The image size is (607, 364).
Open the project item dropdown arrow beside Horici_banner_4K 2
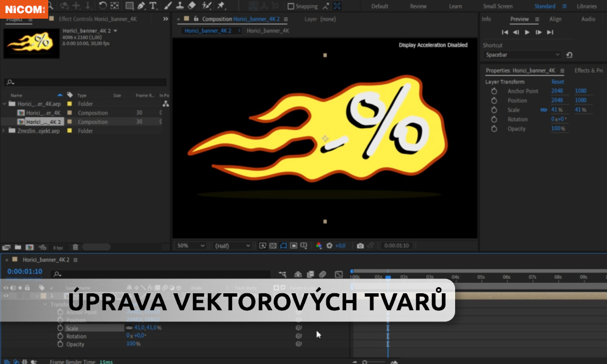click(x=115, y=31)
